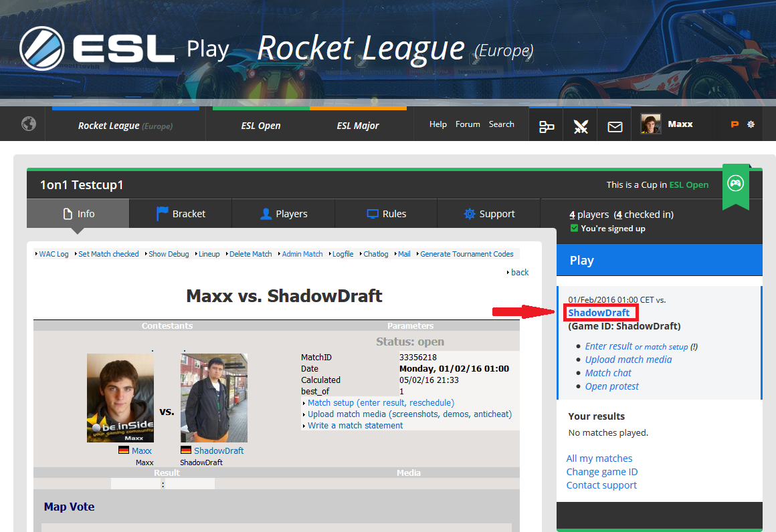Click the Map Vote heading
This screenshot has height=532, width=776.
coord(70,507)
